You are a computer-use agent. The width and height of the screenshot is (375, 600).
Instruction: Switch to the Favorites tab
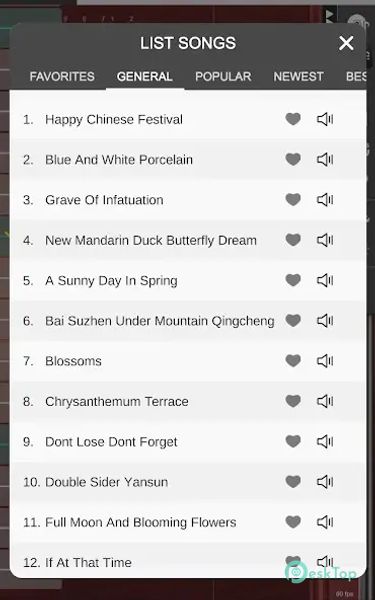click(x=62, y=77)
